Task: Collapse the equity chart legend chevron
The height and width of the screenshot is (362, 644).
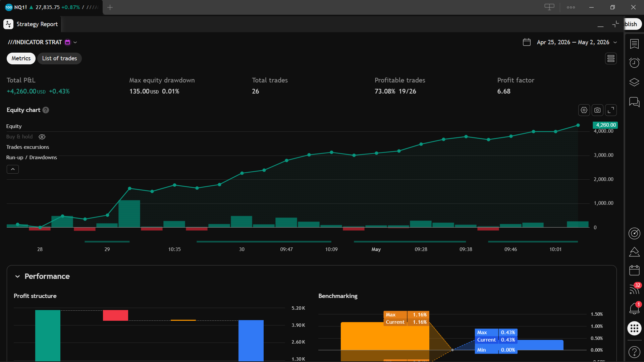Action: point(13,169)
